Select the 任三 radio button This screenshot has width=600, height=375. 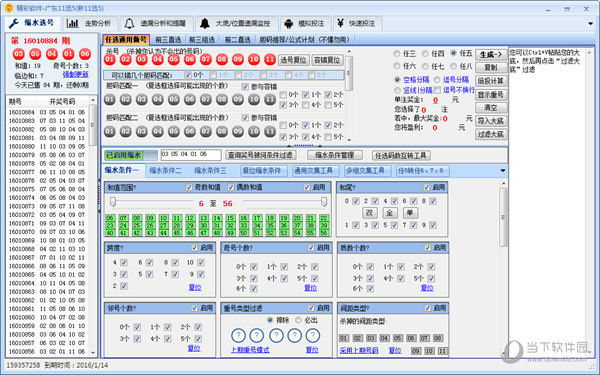pyautogui.click(x=397, y=54)
